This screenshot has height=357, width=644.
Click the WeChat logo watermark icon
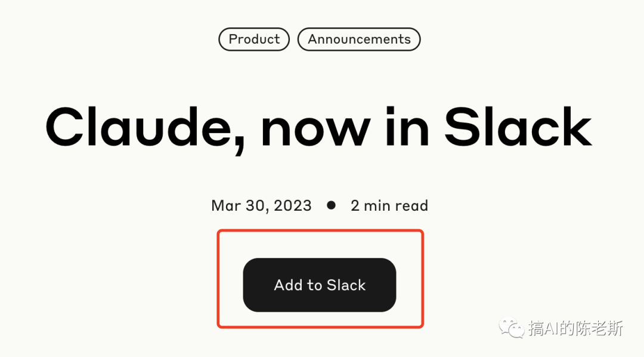(x=512, y=328)
